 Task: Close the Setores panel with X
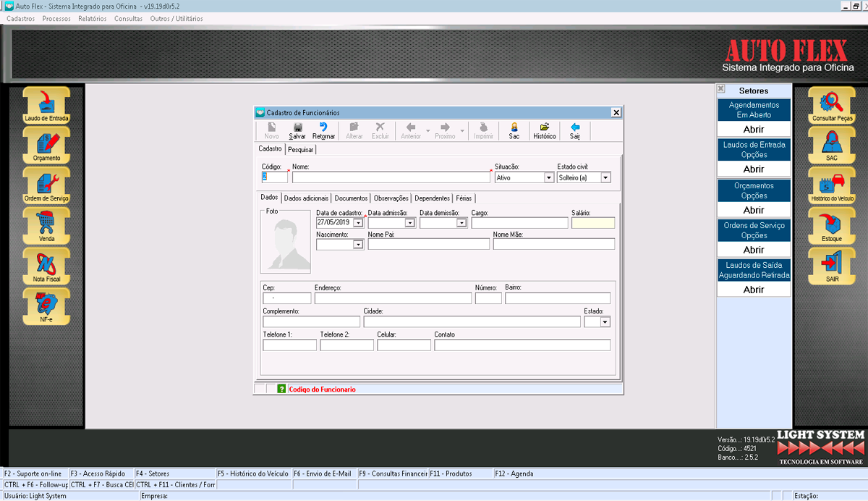(721, 89)
